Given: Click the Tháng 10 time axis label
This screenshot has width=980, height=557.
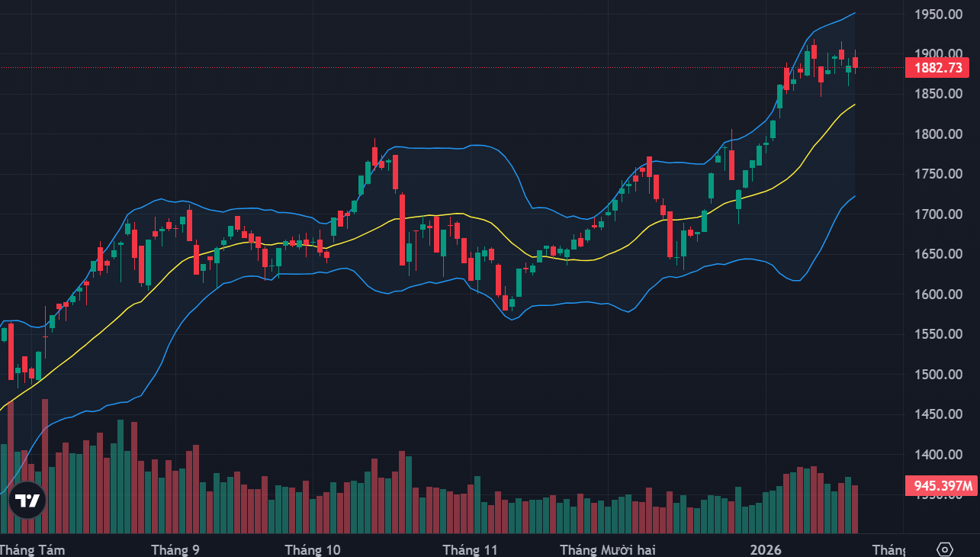Looking at the screenshot, I should 313,549.
